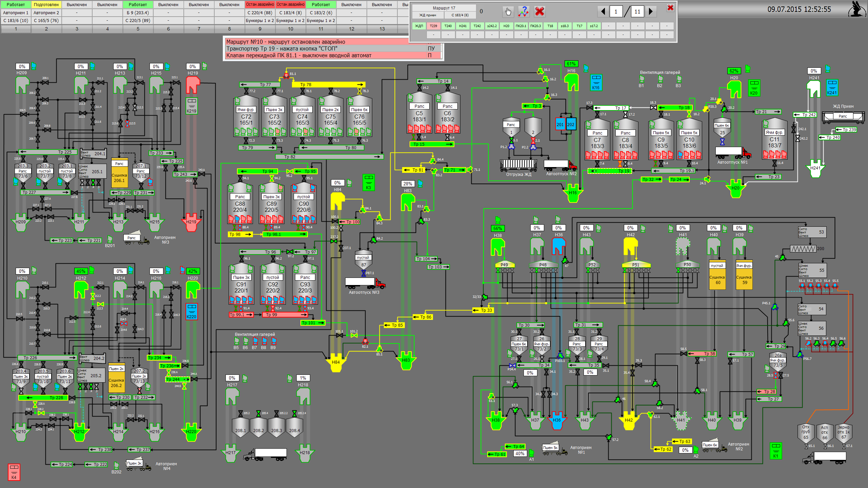The width and height of the screenshot is (868, 488).
Task: Toggle diverter valve 71.1
Action: pos(470,169)
